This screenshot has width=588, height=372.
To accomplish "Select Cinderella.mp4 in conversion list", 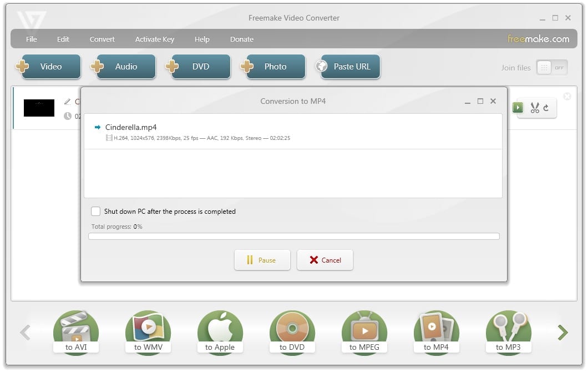I will (x=131, y=127).
